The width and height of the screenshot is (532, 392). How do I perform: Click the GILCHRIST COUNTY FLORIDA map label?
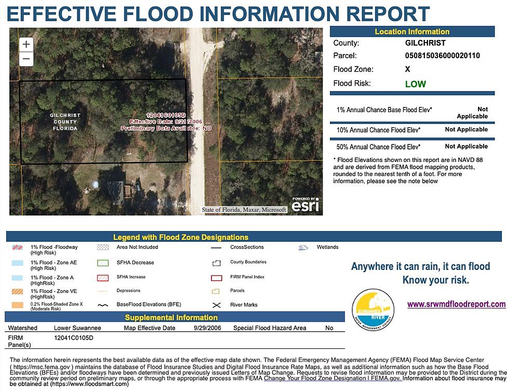tap(65, 121)
